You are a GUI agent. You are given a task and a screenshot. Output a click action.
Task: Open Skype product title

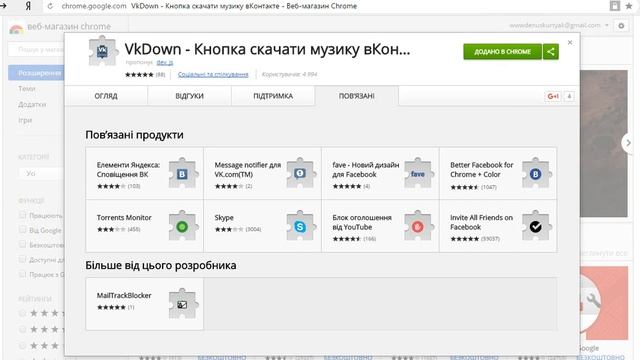[x=224, y=218]
